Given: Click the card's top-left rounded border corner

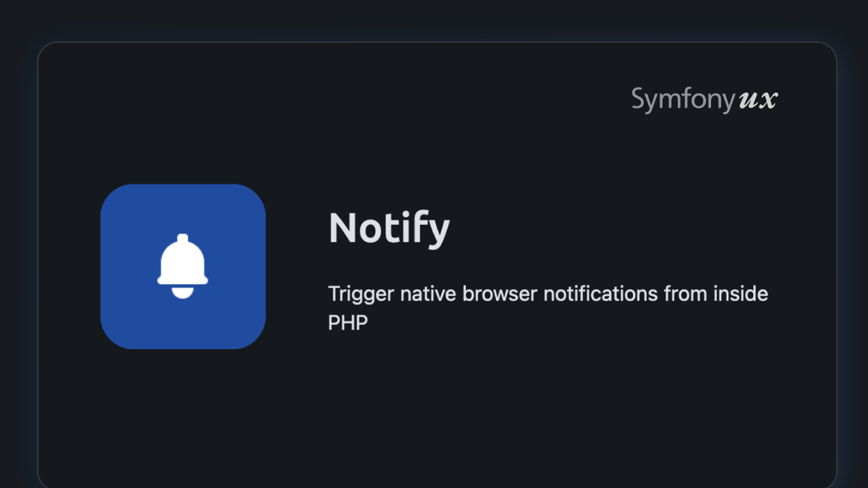Looking at the screenshot, I should (45, 49).
